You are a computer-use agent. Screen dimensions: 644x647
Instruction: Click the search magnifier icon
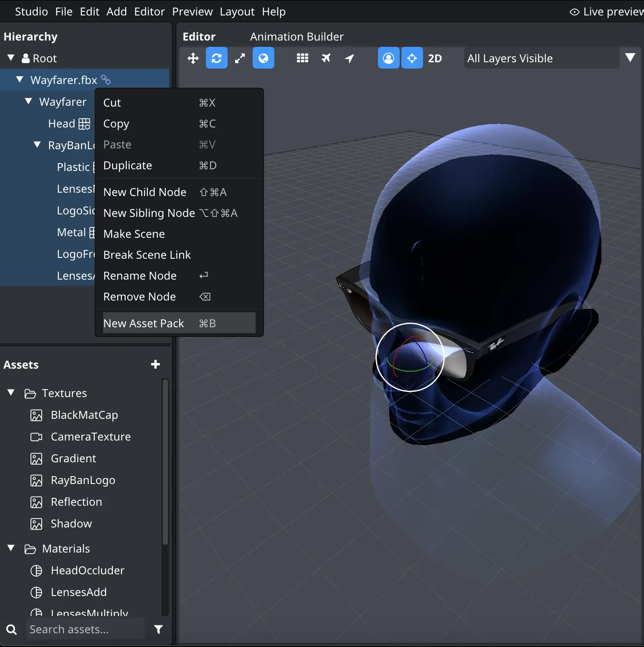12,629
